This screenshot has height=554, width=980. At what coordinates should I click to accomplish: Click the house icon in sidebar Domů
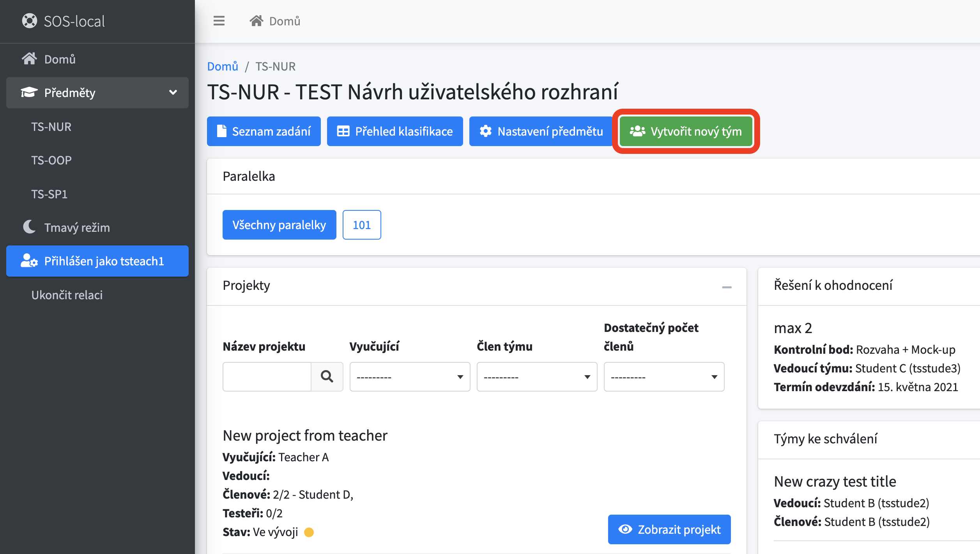click(x=29, y=59)
